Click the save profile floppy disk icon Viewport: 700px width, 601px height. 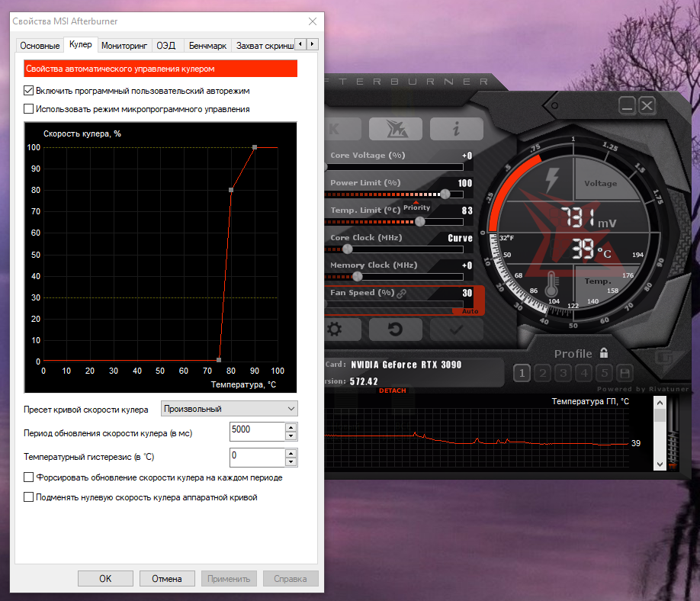pos(625,373)
